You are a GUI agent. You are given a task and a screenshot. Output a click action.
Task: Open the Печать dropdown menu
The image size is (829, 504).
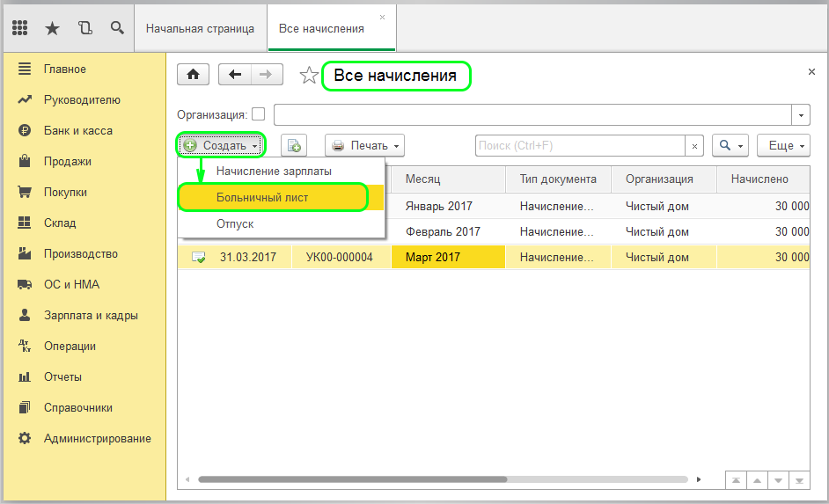pos(365,146)
